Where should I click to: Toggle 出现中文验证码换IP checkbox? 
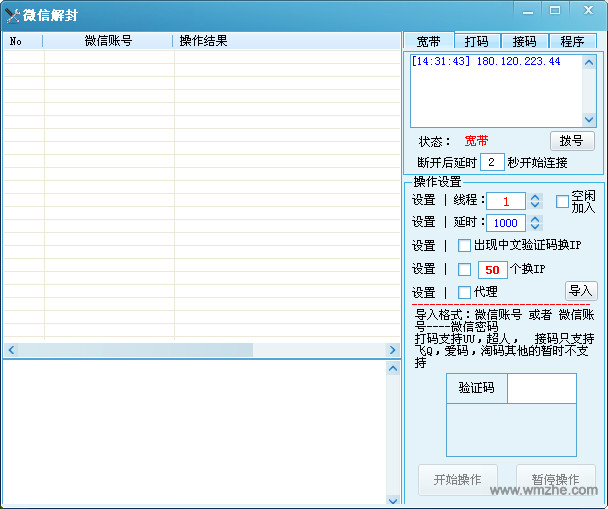pos(464,246)
